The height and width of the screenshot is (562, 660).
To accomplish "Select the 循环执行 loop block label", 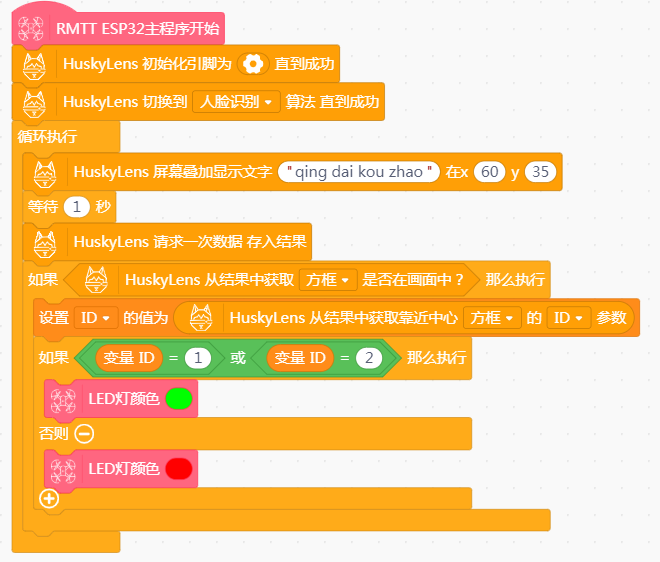I will 47,137.
